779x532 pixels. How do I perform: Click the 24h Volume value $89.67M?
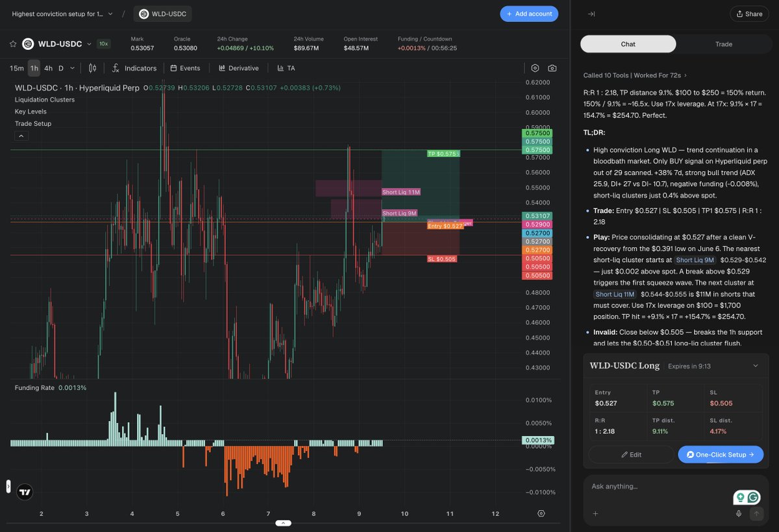306,48
